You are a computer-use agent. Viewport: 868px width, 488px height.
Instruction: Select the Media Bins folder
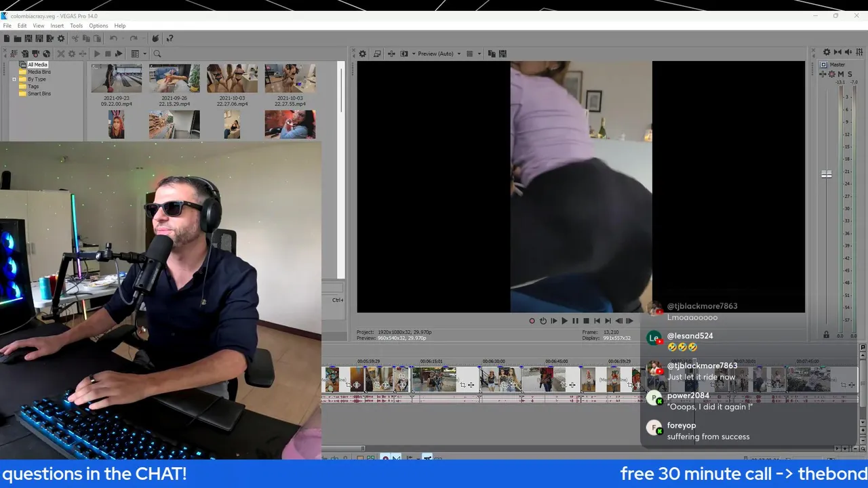pyautogui.click(x=39, y=72)
